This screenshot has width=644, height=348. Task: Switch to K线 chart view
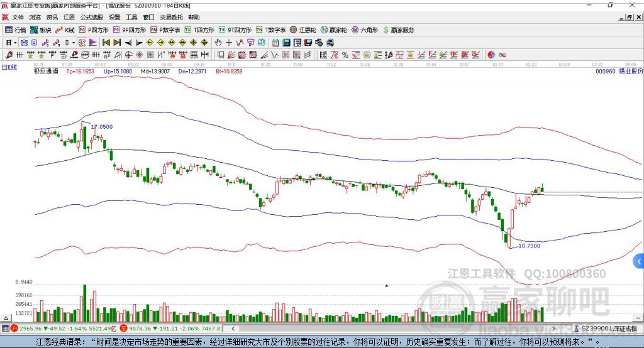(65, 30)
